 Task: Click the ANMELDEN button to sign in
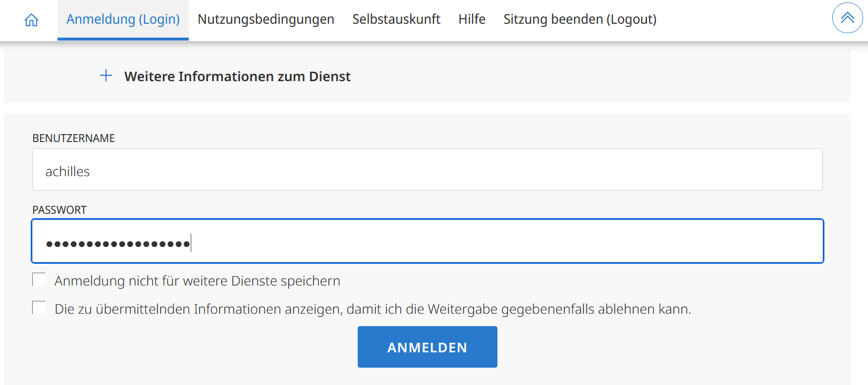(427, 346)
